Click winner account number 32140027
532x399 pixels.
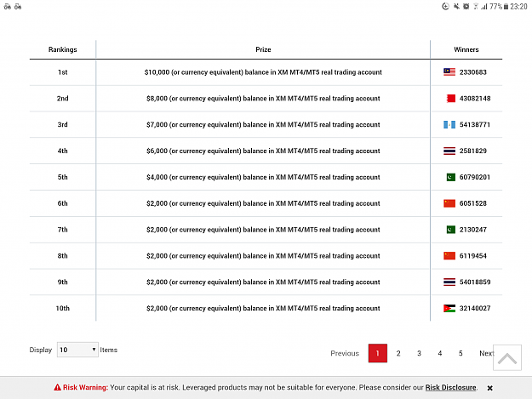pos(475,308)
